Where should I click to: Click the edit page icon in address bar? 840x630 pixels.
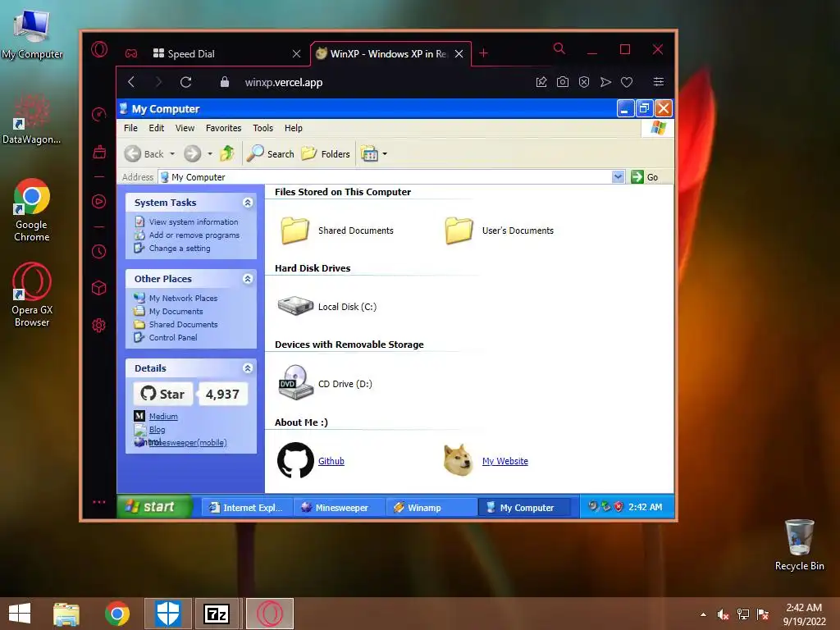click(541, 82)
